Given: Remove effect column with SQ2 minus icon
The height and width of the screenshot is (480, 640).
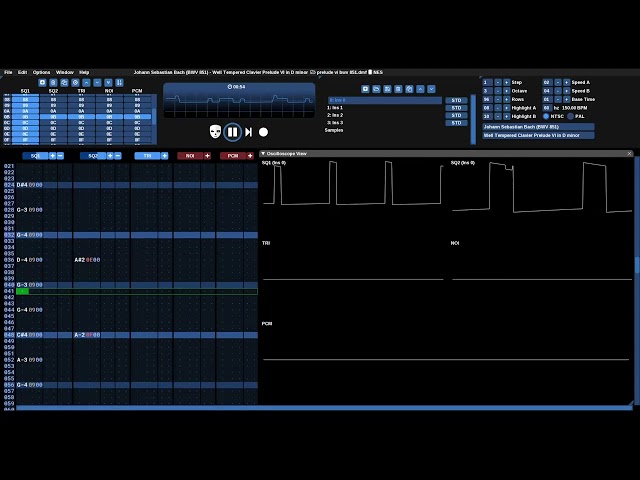Looking at the screenshot, I should coord(118,156).
